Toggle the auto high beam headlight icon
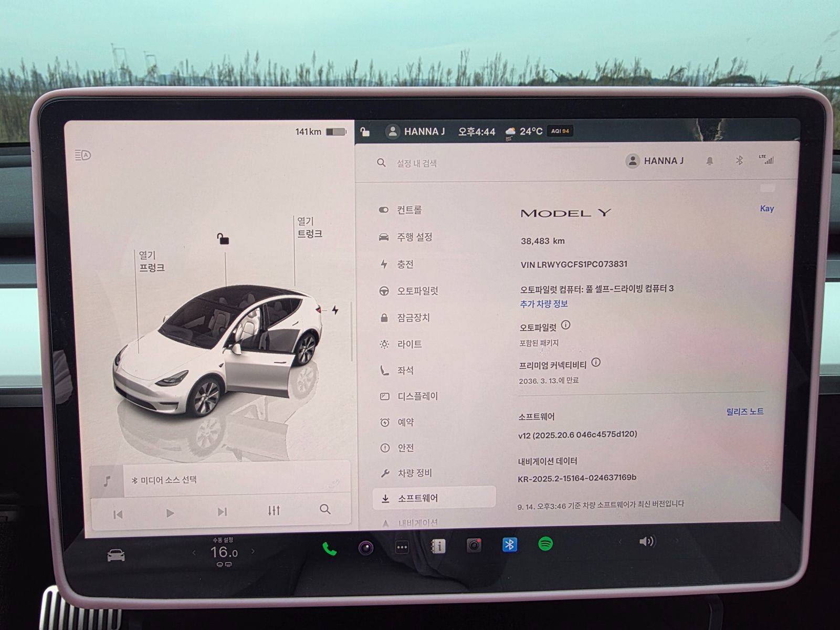Viewport: 840px width, 630px height. point(83,155)
